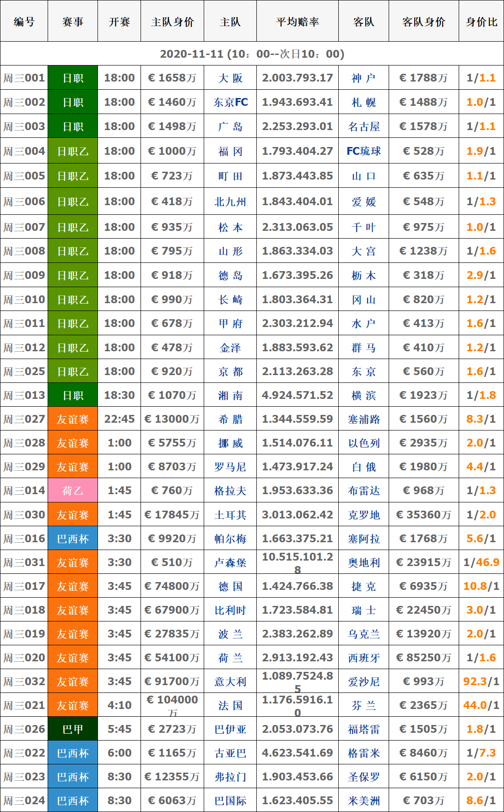Viewport: 504px width, 812px height.
Task: Open away team FC琉球 link
Action: tap(363, 151)
